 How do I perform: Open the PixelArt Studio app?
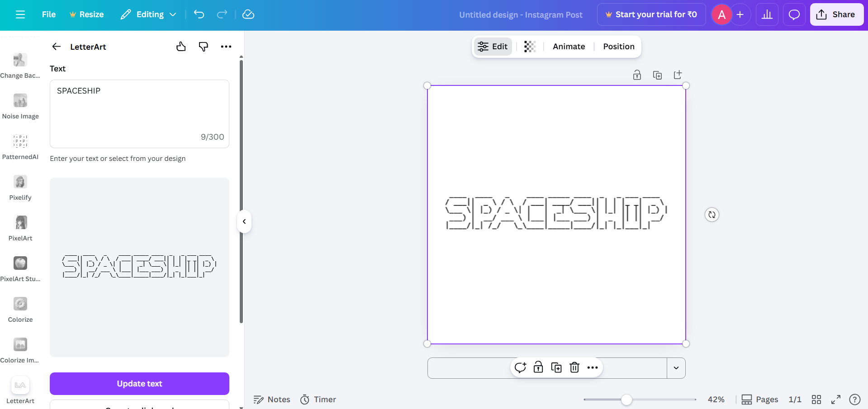coord(20,269)
